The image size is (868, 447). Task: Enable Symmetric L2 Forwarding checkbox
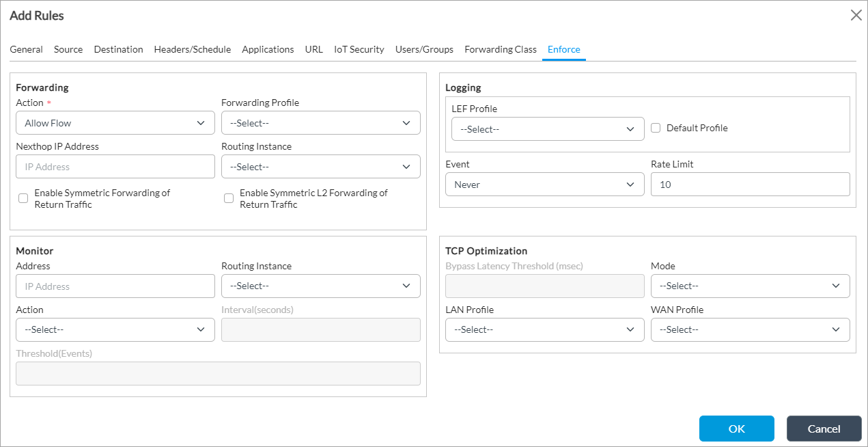229,198
